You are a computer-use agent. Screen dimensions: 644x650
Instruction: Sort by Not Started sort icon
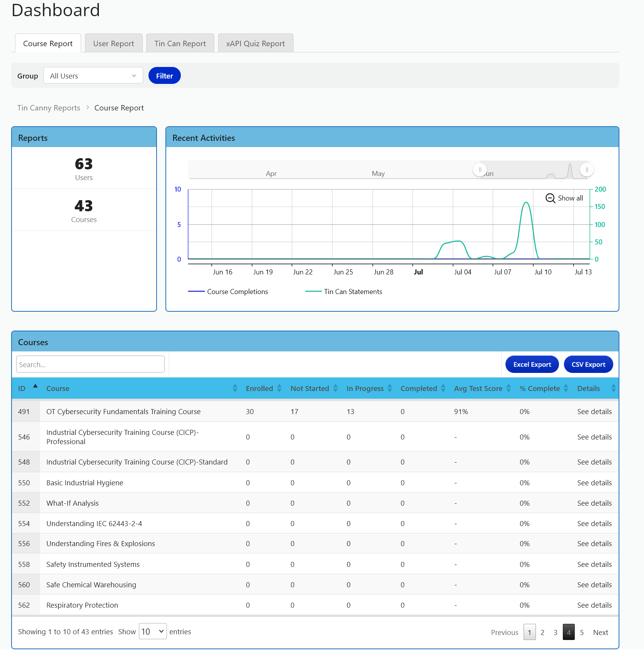(335, 388)
